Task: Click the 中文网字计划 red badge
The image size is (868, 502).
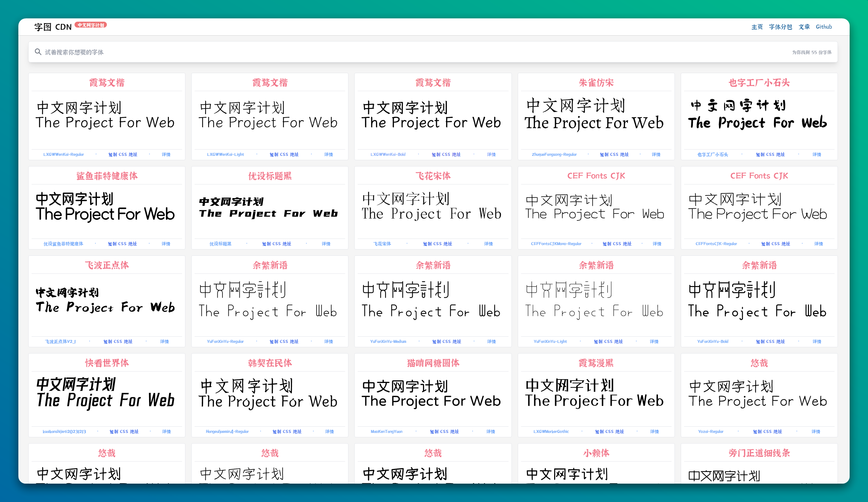Action: pos(91,25)
